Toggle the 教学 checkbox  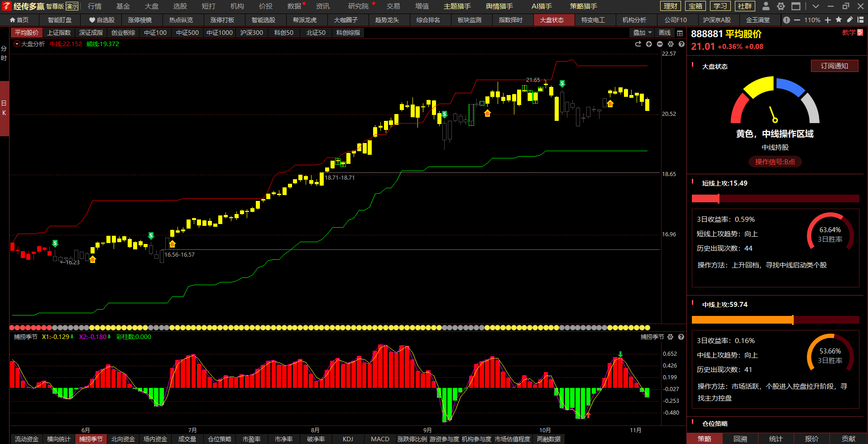click(860, 33)
